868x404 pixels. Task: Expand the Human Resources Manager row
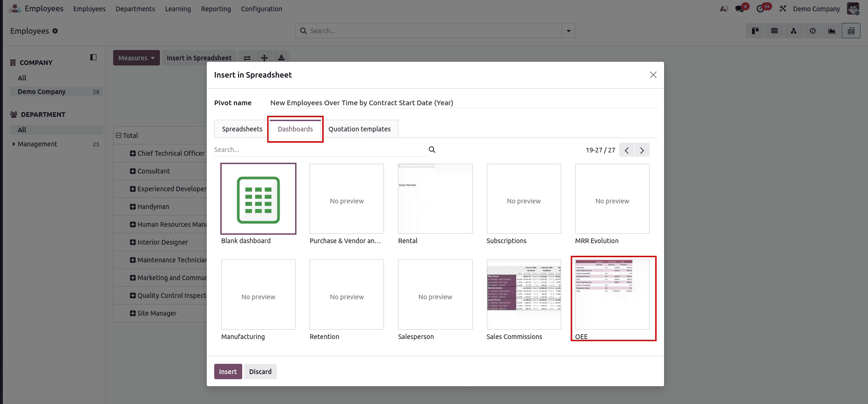[x=133, y=224]
